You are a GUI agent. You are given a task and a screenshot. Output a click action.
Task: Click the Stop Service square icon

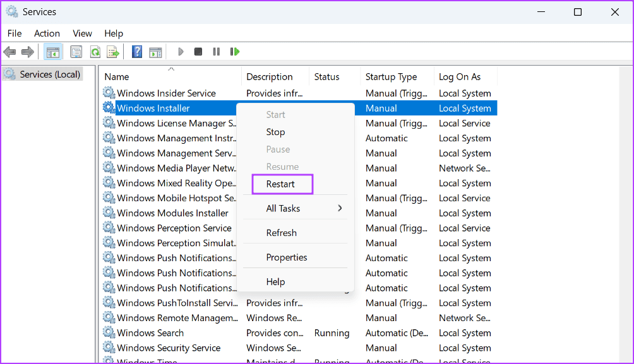tap(198, 52)
